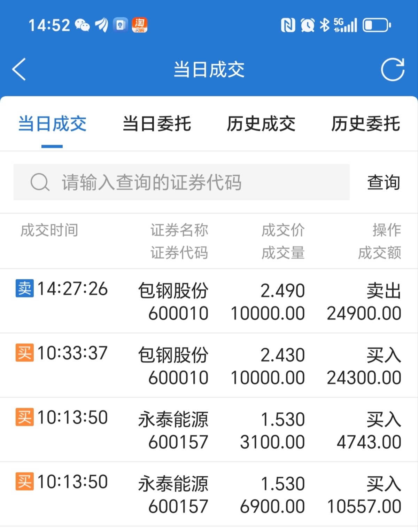Refresh the trade list with the reload icon
The height and width of the screenshot is (532, 418).
(393, 69)
